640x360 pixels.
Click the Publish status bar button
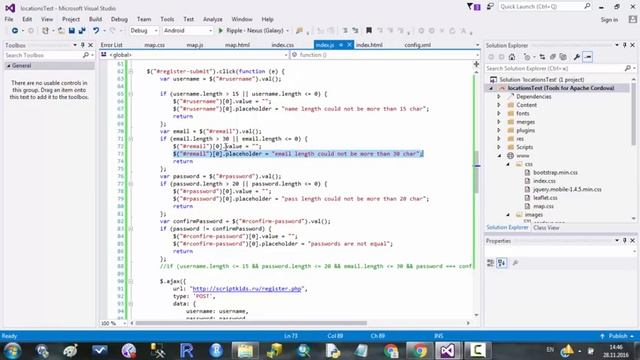(618, 336)
